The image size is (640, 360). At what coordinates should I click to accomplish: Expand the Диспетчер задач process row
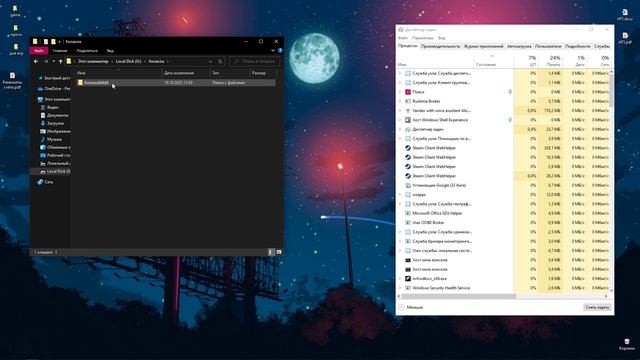400,129
